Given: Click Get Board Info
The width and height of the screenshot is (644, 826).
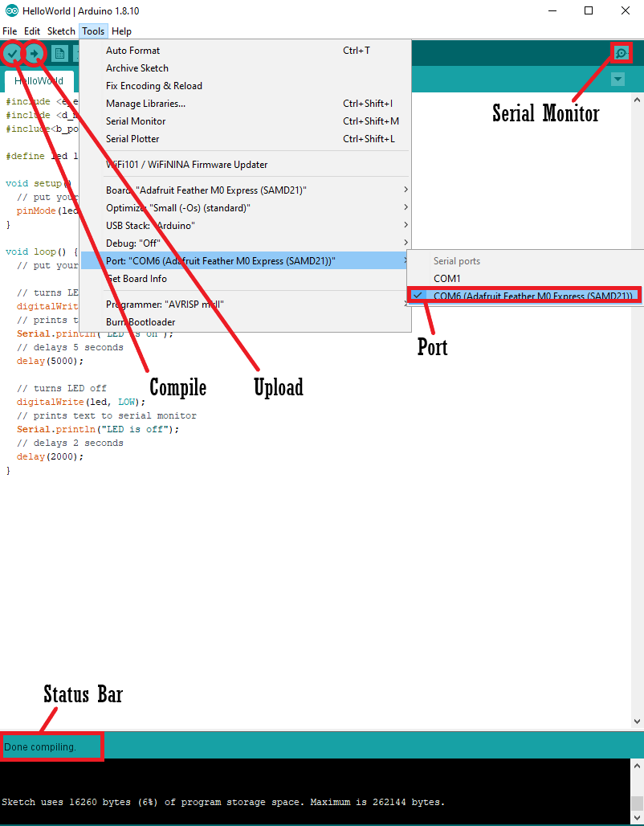Looking at the screenshot, I should click(137, 279).
